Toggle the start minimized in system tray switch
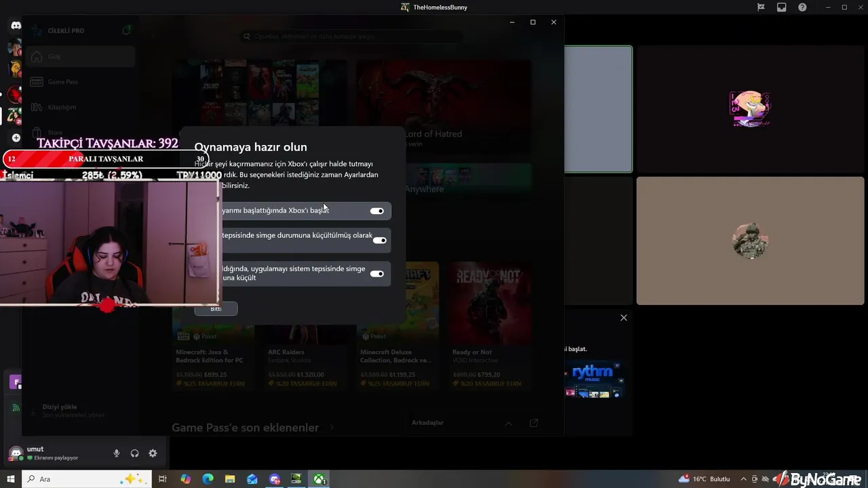This screenshot has width=868, height=488. pyautogui.click(x=380, y=240)
